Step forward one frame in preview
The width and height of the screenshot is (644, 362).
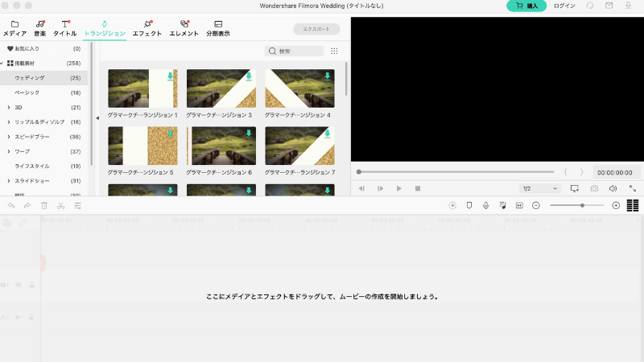(x=380, y=188)
